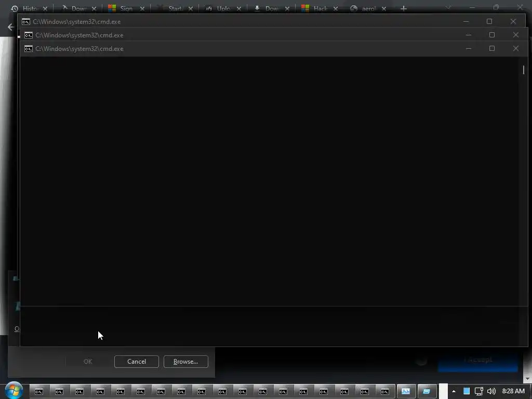Close the Start browser tab
Screen dimensions: 532x399
pos(191,9)
